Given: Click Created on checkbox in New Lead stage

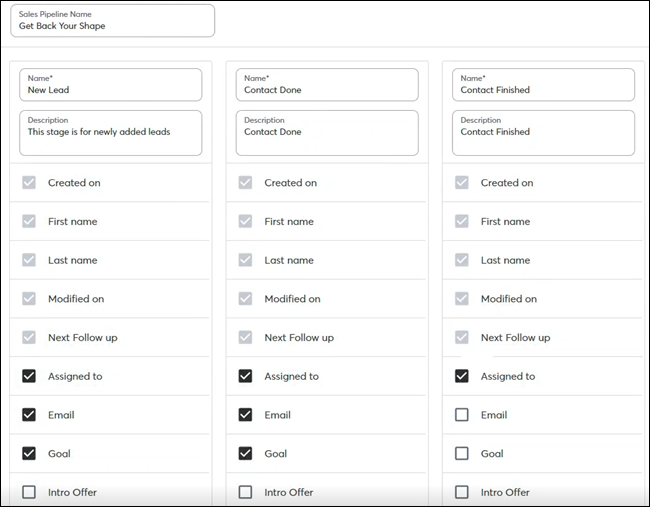Looking at the screenshot, I should (x=29, y=182).
